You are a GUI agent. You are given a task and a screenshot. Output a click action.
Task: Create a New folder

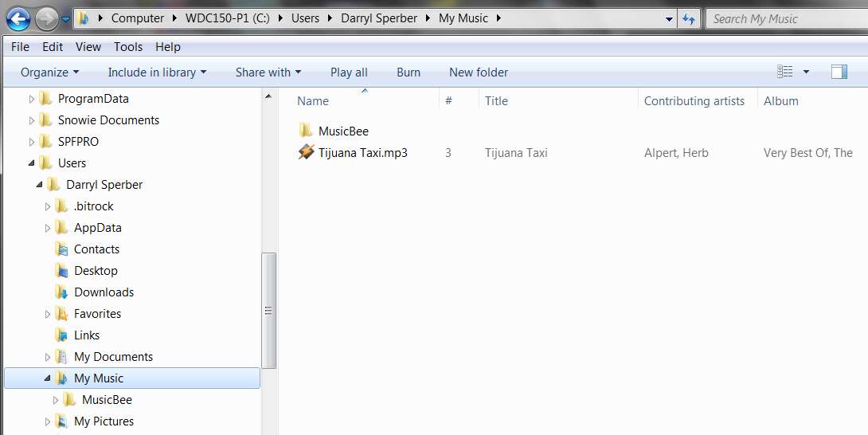click(479, 72)
